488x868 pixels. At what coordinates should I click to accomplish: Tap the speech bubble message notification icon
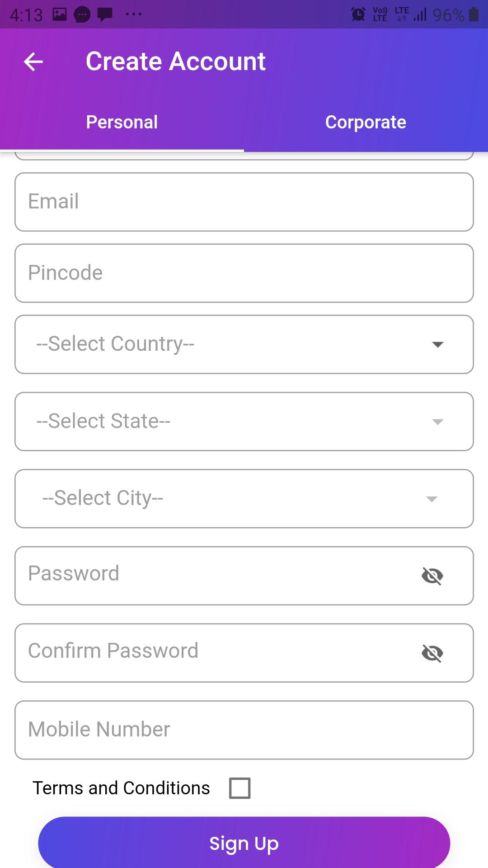(x=105, y=14)
